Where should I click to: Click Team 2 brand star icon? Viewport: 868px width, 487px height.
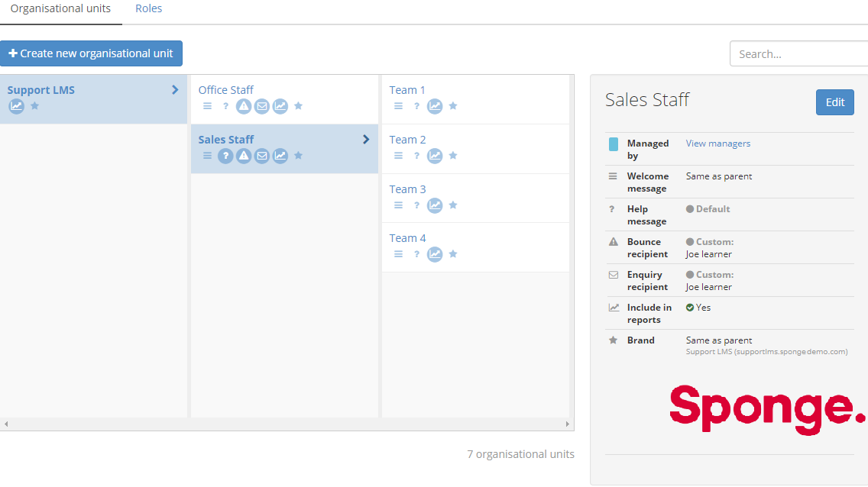click(453, 156)
